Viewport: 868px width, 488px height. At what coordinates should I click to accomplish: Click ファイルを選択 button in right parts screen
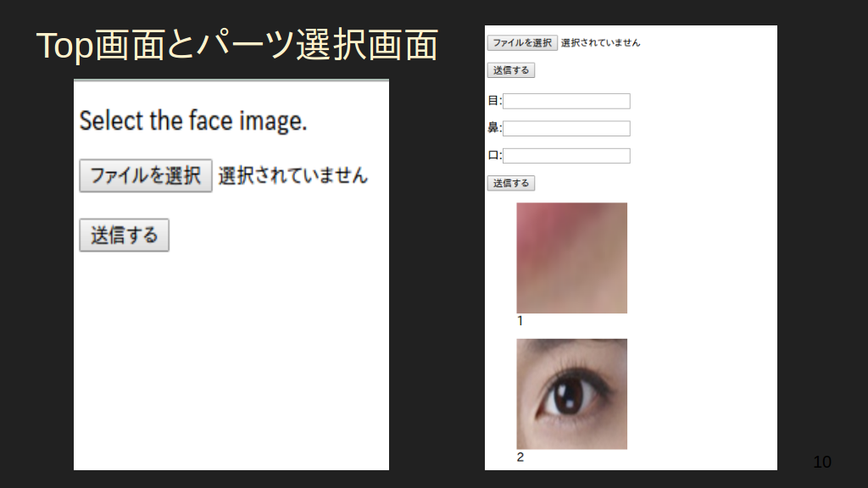click(522, 42)
